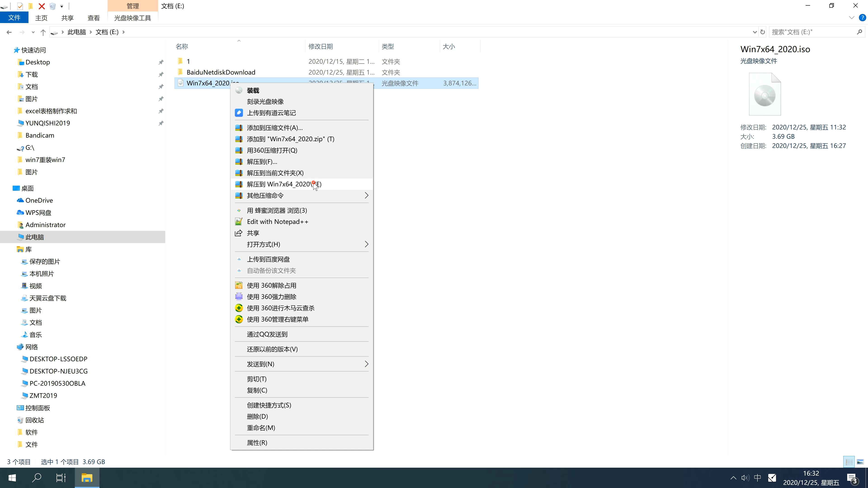868x488 pixels.
Task: Select 刻录光盘映像 to burn disc
Action: pos(267,101)
